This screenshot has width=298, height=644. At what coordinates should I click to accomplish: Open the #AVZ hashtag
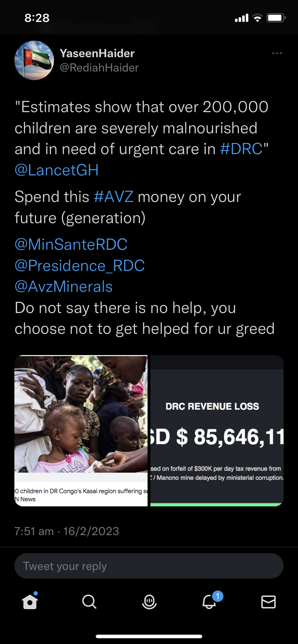[113, 197]
